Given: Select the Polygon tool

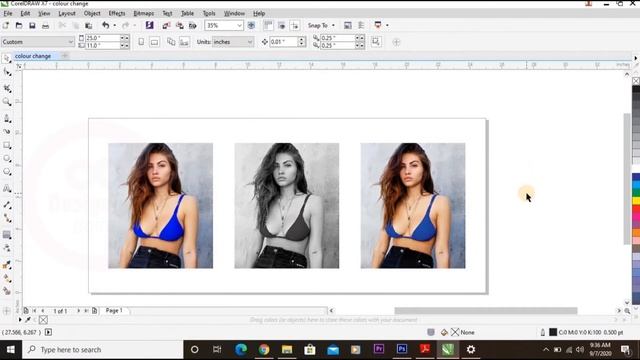Looking at the screenshot, I should tap(7, 172).
